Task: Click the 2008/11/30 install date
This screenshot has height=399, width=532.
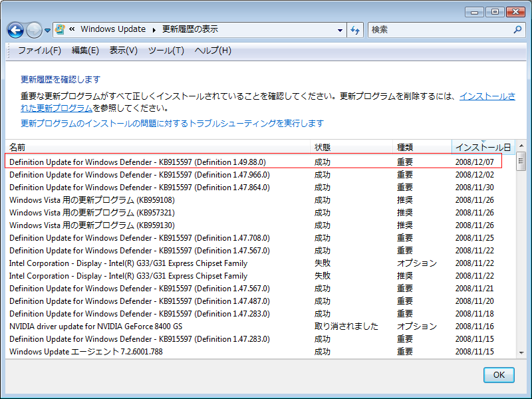Action: [x=474, y=188]
